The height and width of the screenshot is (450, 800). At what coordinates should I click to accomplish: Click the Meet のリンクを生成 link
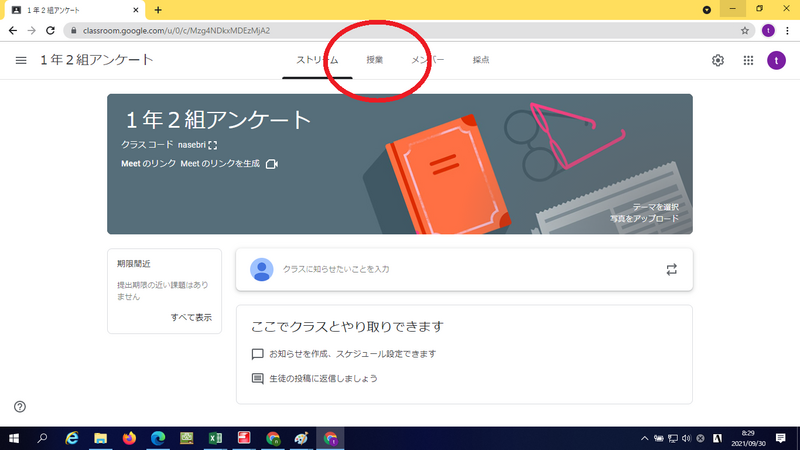[x=220, y=164]
